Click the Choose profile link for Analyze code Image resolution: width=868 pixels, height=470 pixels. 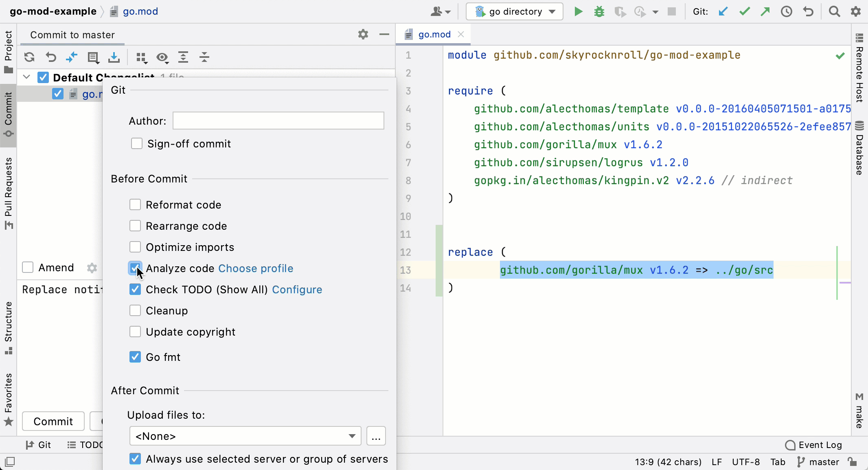[x=256, y=268]
